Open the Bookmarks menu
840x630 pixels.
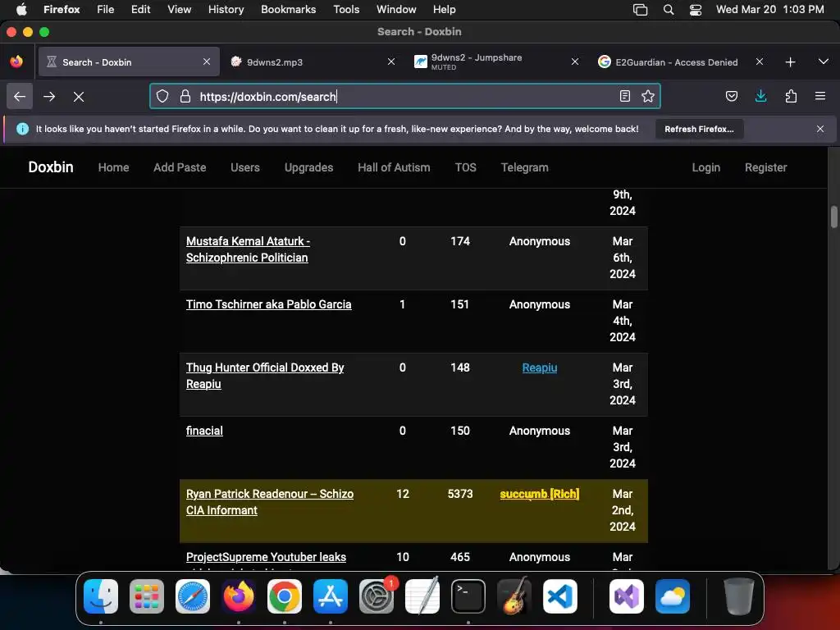pos(288,10)
